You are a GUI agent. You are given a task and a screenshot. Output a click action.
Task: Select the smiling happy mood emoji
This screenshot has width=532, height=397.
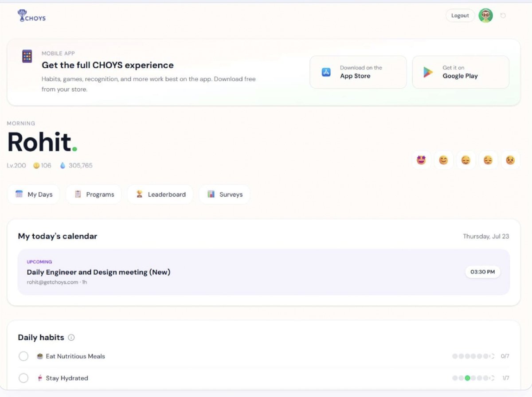[443, 160]
